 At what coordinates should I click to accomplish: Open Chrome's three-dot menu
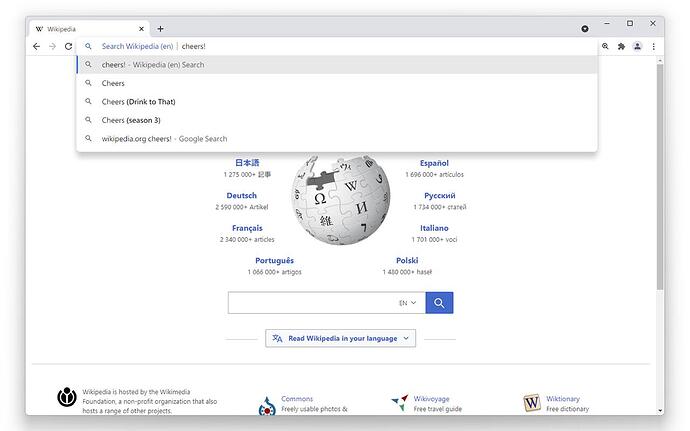(653, 46)
